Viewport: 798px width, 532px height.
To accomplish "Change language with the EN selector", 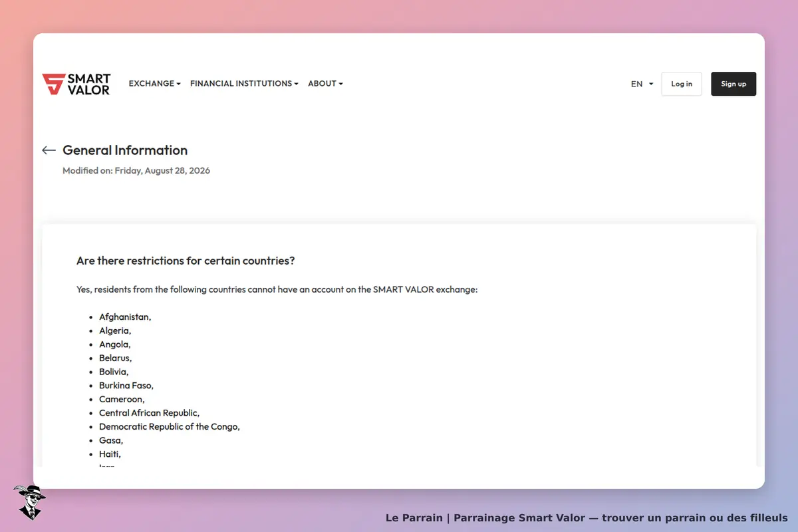I will pos(642,84).
